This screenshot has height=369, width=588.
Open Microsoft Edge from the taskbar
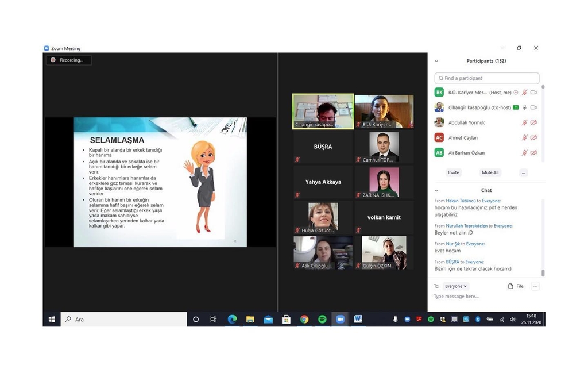[x=232, y=319]
